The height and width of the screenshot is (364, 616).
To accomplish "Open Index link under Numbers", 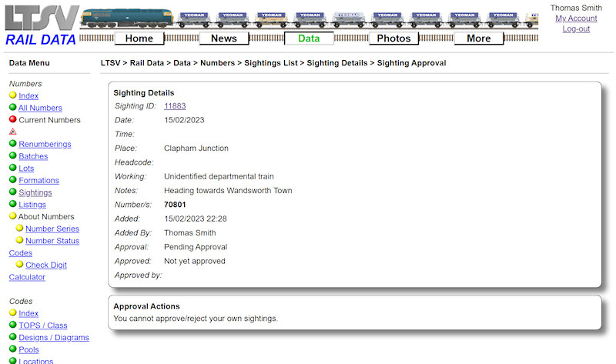I will click(28, 96).
